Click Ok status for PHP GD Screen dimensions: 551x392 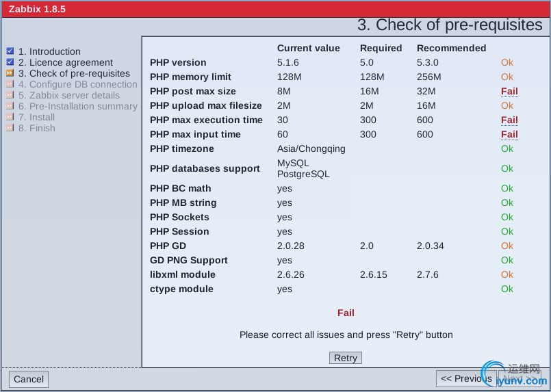[507, 246]
